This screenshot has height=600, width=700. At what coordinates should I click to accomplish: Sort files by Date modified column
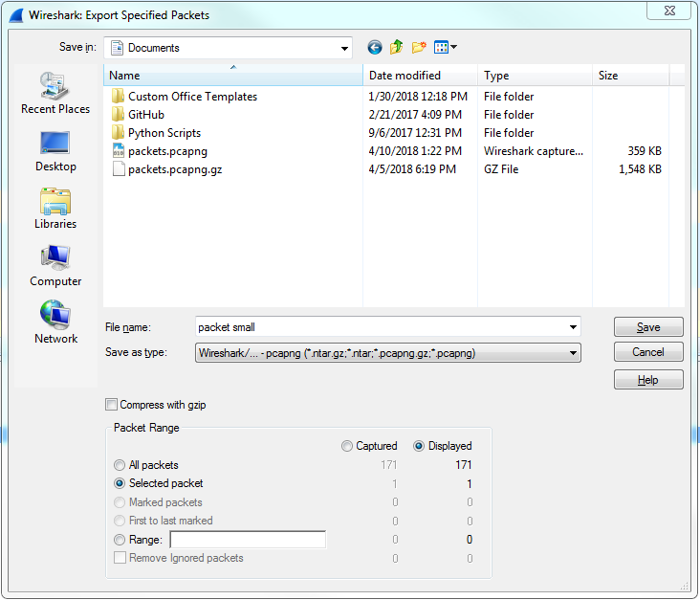pos(405,76)
